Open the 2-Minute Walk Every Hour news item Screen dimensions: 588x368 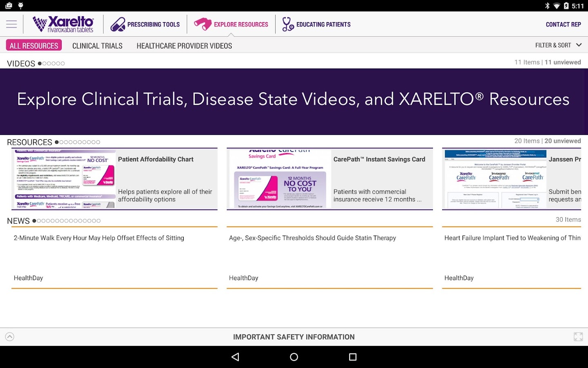(x=114, y=258)
